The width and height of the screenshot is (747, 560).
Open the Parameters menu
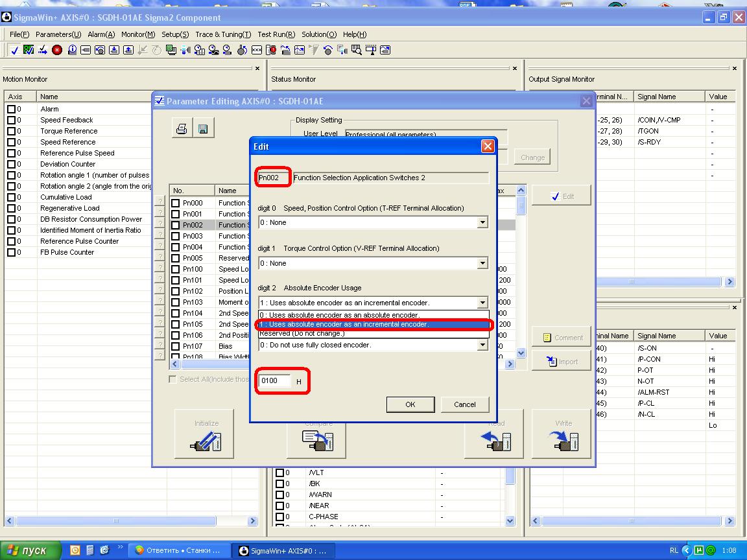pos(58,34)
